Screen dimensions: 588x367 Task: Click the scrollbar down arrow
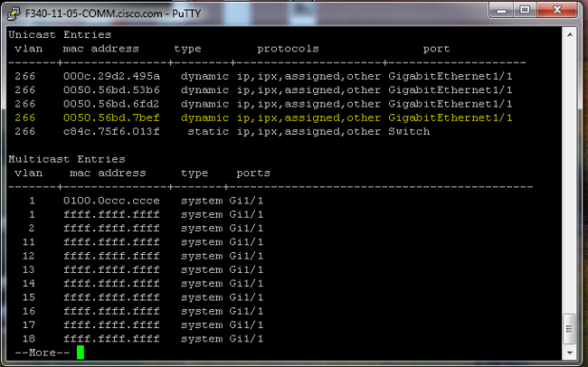569,353
